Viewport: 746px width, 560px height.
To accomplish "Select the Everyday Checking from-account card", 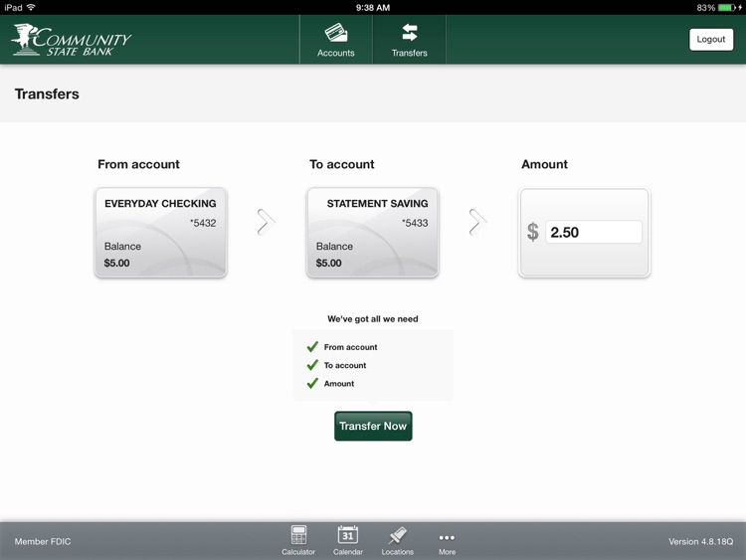I will 161,232.
